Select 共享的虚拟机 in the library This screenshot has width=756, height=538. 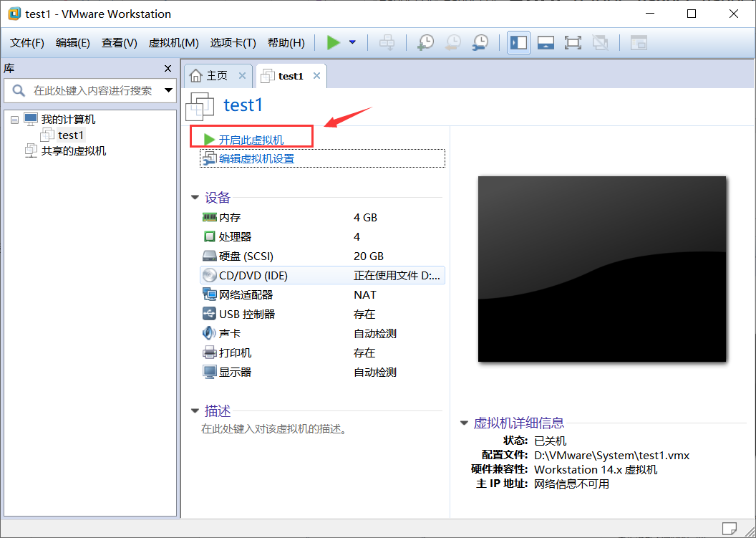73,151
